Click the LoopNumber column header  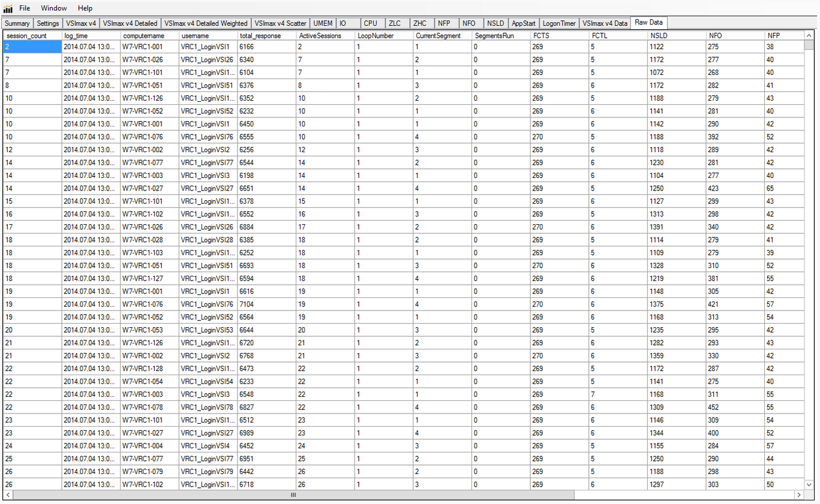click(384, 36)
